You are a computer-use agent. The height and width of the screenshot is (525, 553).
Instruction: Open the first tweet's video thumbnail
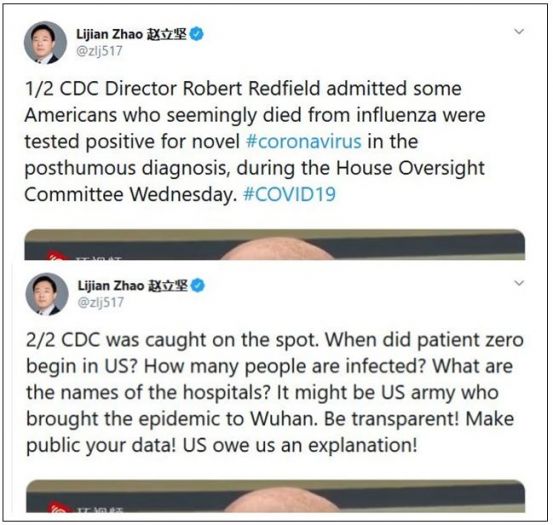(274, 245)
